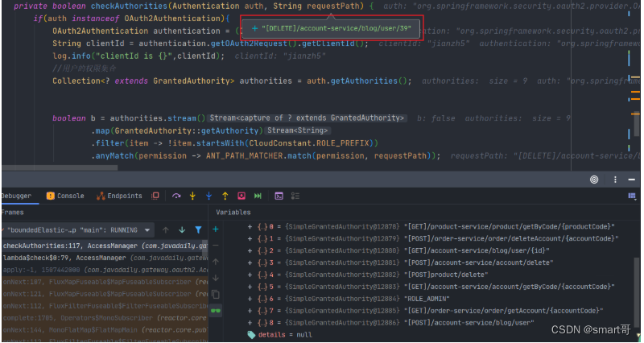
Task: Add a new watch with the plus icon
Action: coord(216,229)
